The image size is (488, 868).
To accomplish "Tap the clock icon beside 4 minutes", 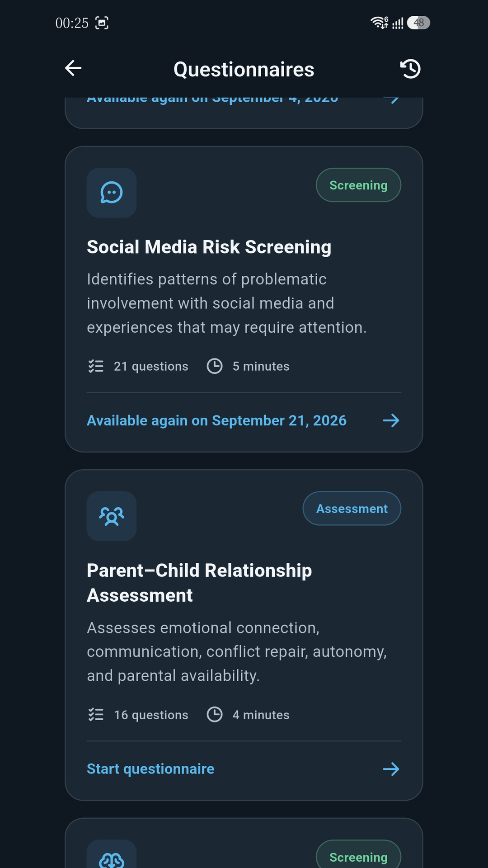I will (215, 715).
